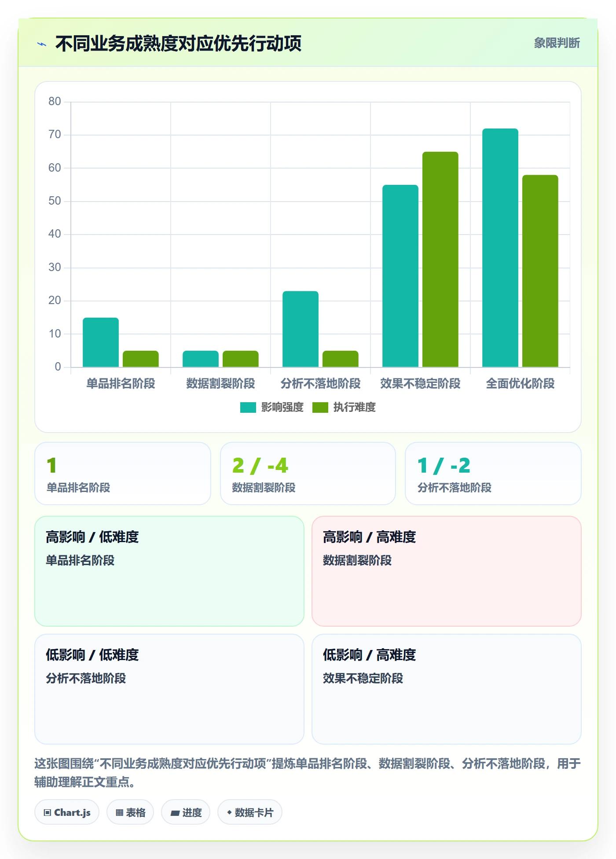The image size is (616, 859).
Task: Click the 影响强度 bar for 全面优化阶段
Action: pos(500,248)
